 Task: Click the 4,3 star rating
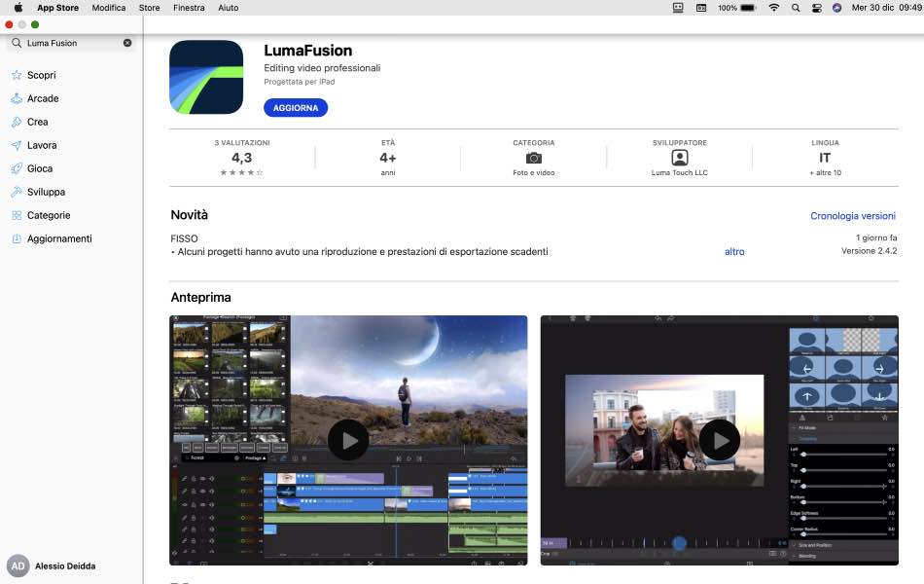pos(241,158)
